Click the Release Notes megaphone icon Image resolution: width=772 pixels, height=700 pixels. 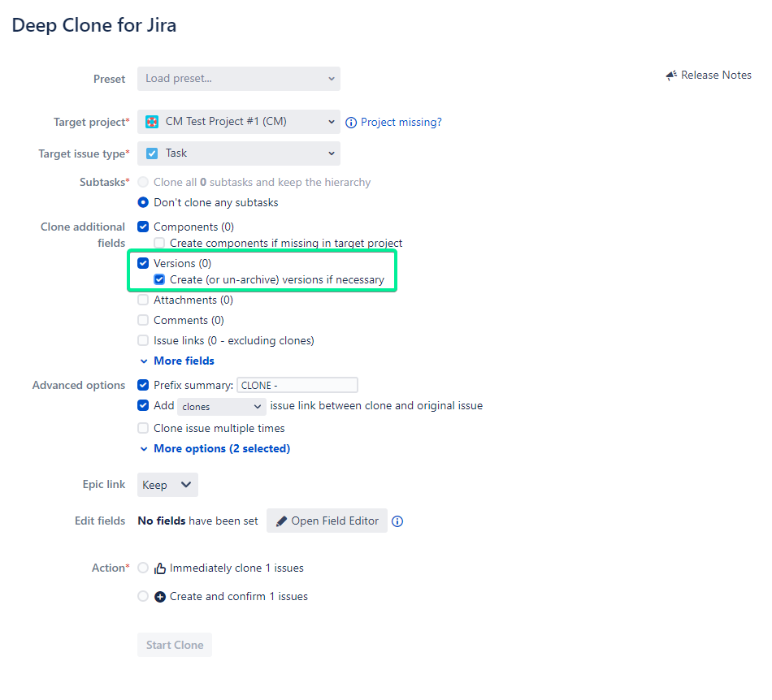(671, 75)
